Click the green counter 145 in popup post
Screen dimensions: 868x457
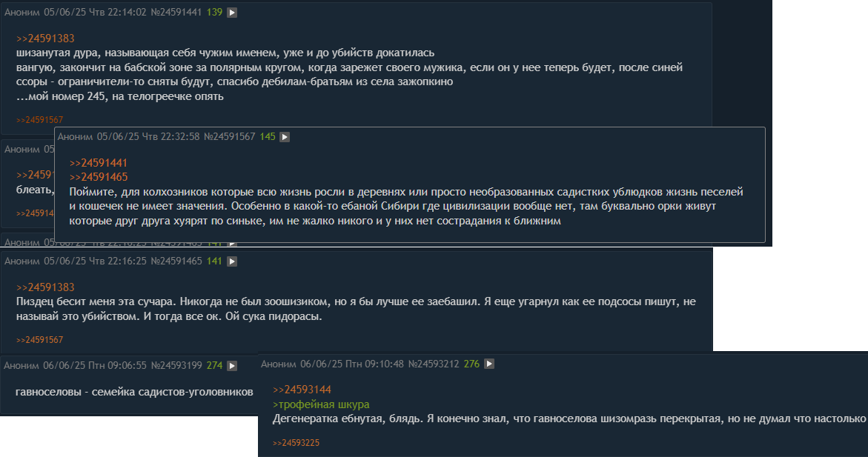click(268, 137)
